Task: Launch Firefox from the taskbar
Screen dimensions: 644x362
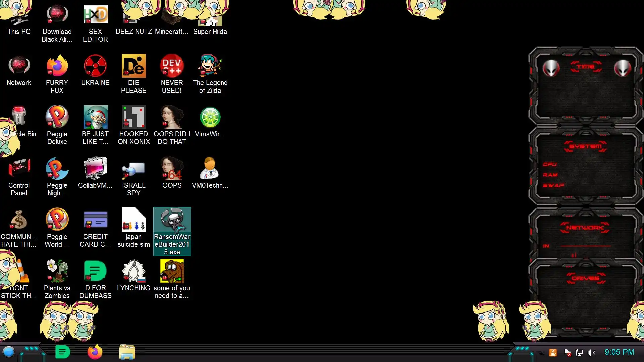Action: [x=95, y=352]
